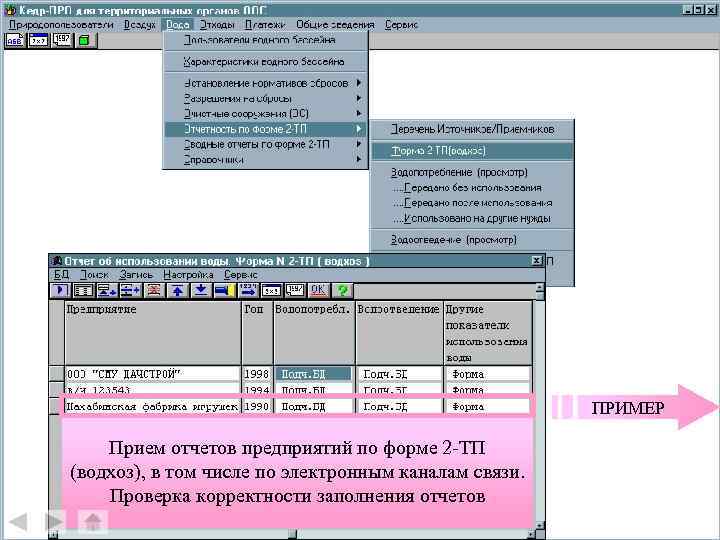Click the ПРИМЕР pink arrow button
The width and height of the screenshot is (720, 540).
pos(635,407)
